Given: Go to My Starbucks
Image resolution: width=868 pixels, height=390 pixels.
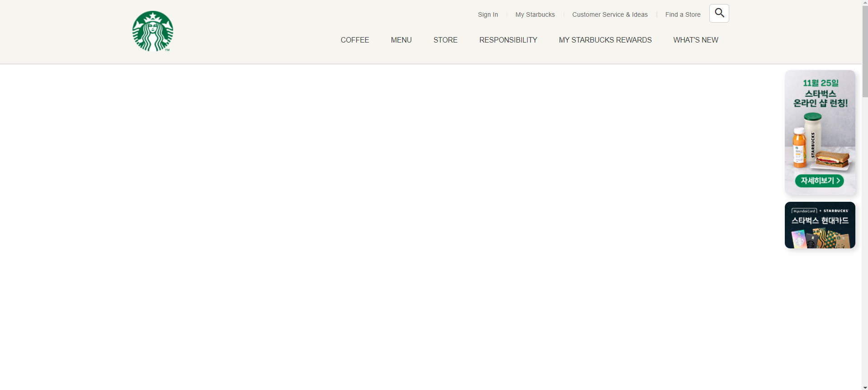Looking at the screenshot, I should tap(535, 14).
